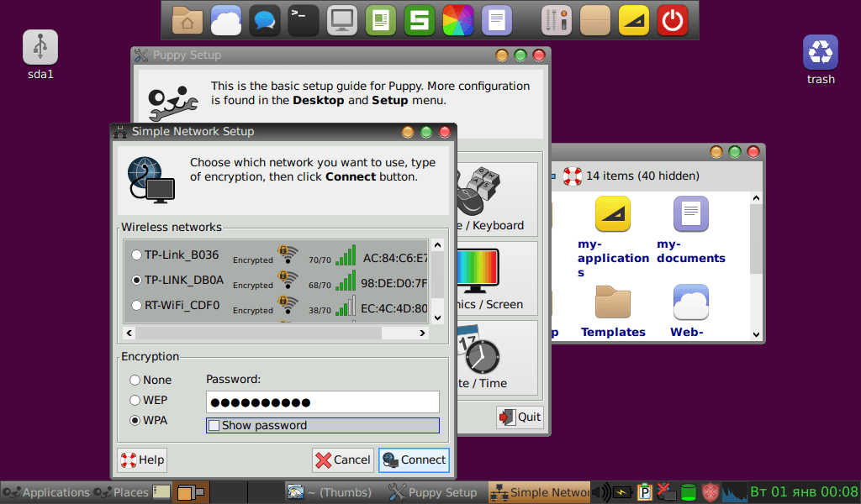Click file manager scrollbar up arrow

click(756, 198)
